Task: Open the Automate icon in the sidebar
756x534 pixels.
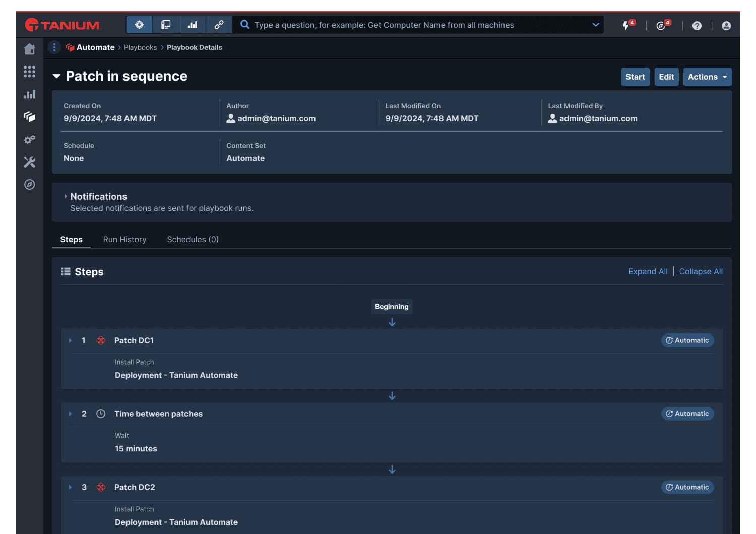Action: coord(30,117)
